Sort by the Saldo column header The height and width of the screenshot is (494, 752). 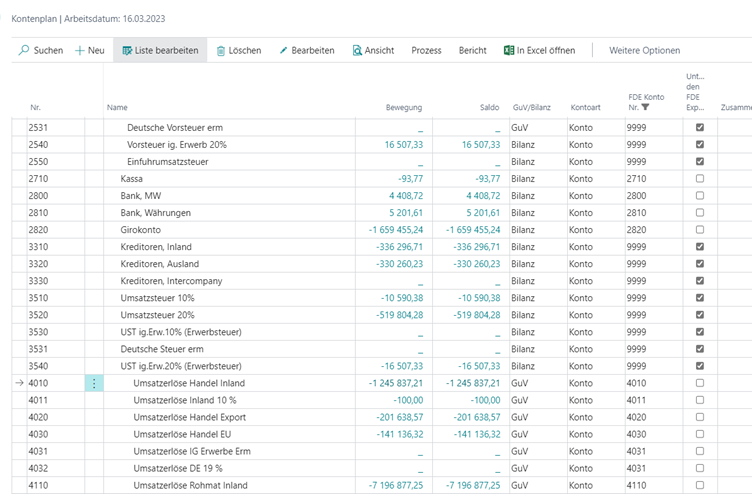(488, 107)
